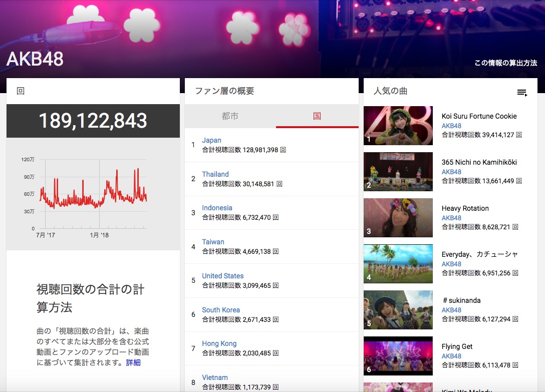
Task: Open AKB48 artist link under # sukinanda
Action: 451,310
